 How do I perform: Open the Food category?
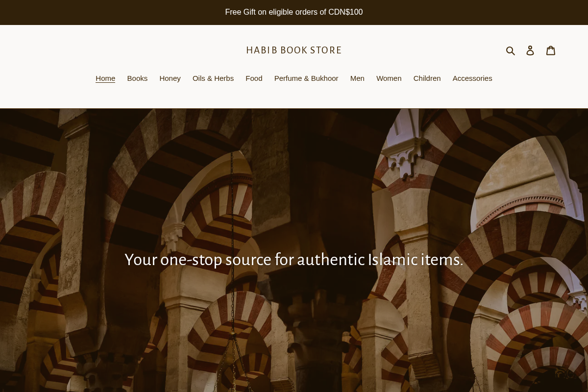[254, 78]
